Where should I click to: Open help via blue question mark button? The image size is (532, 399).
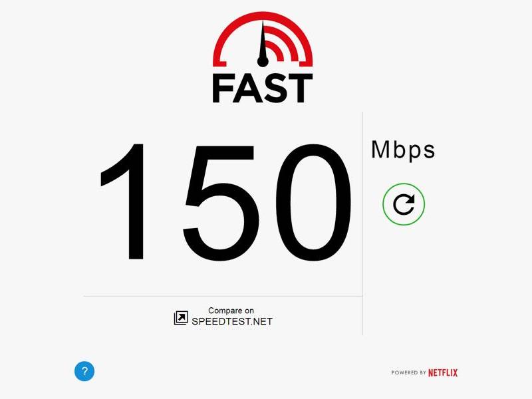84,371
